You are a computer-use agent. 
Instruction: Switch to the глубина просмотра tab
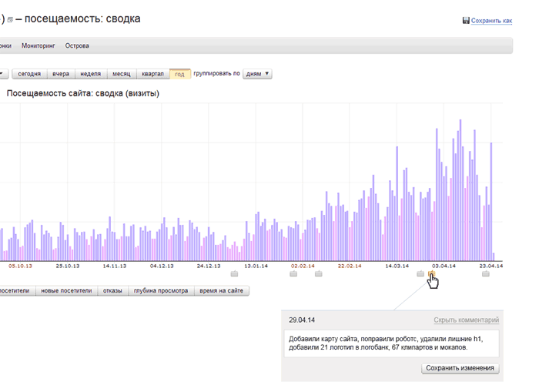point(161,291)
